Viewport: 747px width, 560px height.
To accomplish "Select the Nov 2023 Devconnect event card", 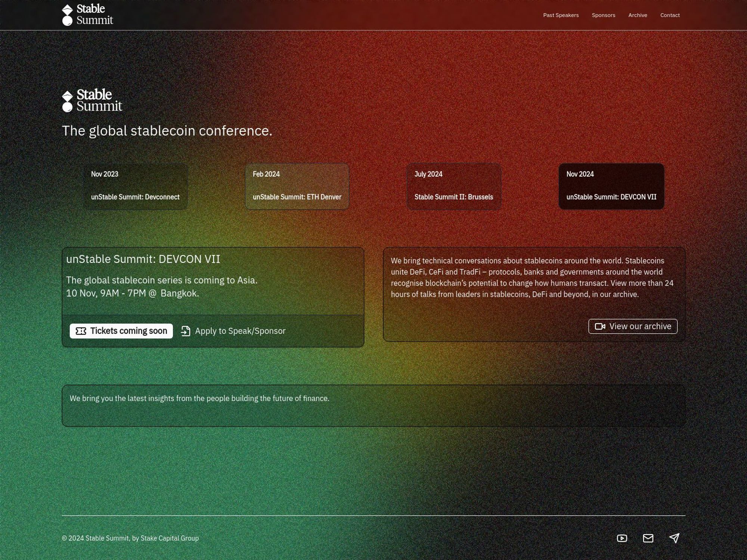I will click(135, 186).
